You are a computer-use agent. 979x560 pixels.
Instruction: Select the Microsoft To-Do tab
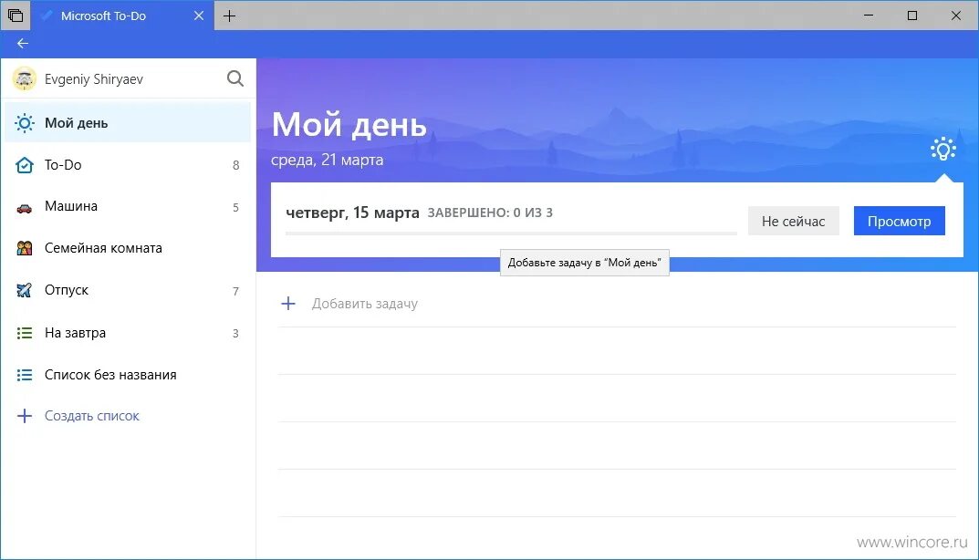coord(122,16)
